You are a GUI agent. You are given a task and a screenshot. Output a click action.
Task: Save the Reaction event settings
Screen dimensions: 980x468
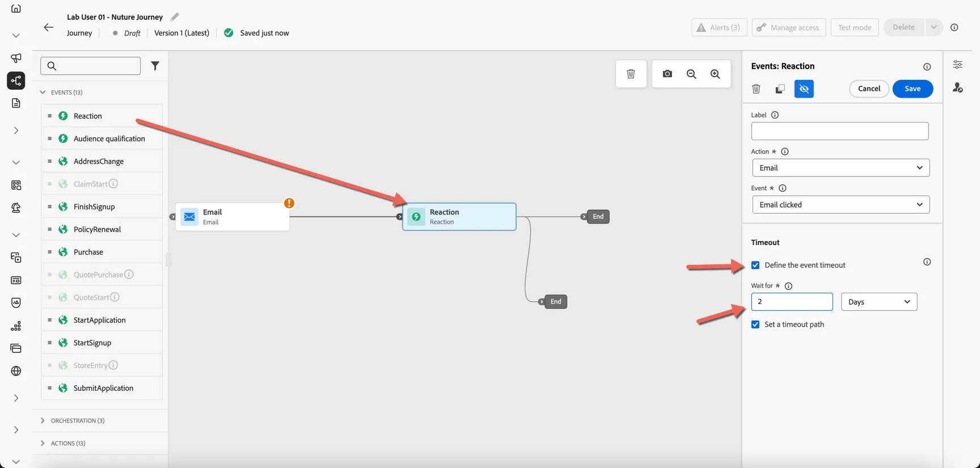[x=913, y=88]
